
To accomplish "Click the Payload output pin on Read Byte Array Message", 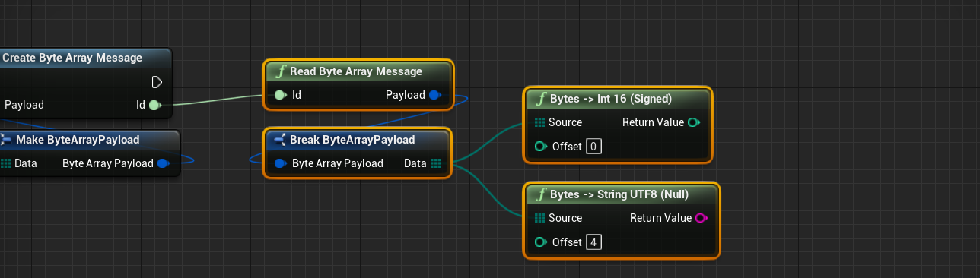I will pyautogui.click(x=434, y=95).
